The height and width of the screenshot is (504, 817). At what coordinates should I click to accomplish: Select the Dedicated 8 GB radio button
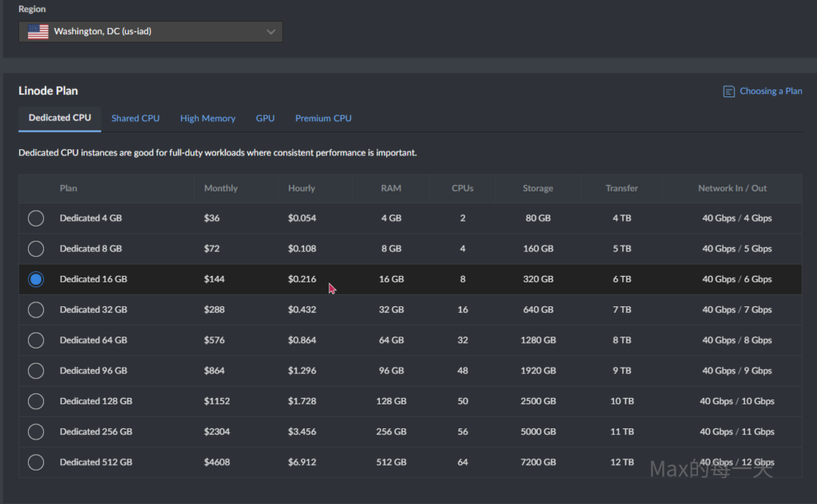[x=36, y=249]
